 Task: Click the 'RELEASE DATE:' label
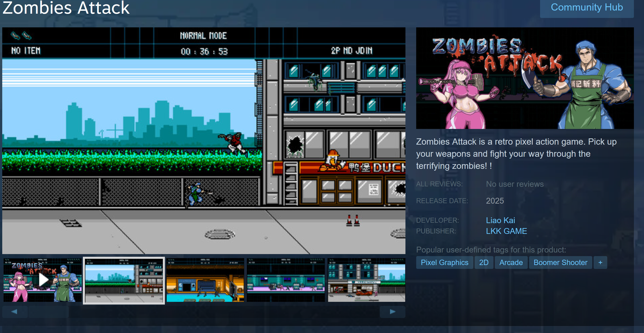tap(442, 201)
